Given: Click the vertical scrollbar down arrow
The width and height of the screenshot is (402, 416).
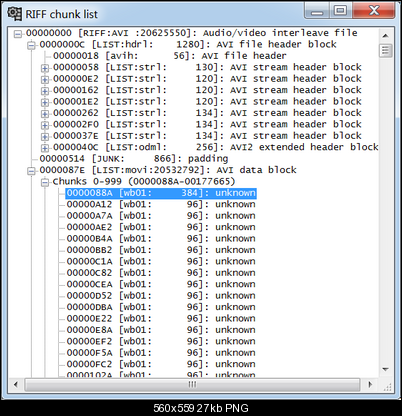Looking at the screenshot, I should coord(385,369).
